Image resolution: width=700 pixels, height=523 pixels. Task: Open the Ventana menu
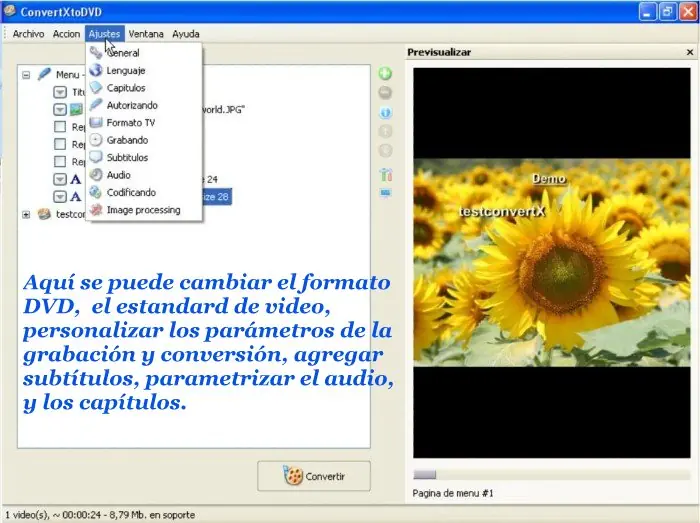(x=148, y=34)
